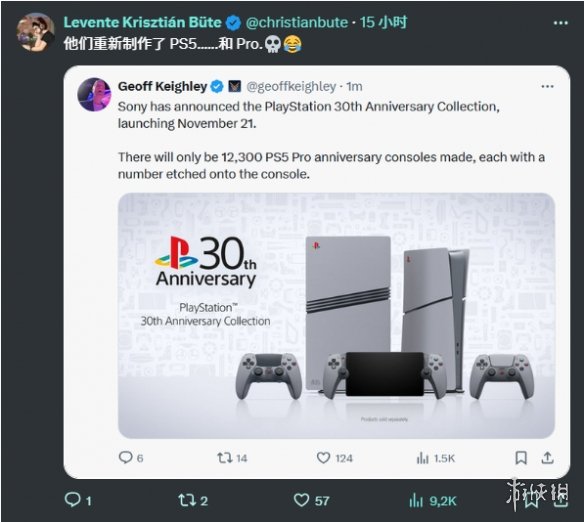
Task: Retweet the outer tweet showing 2 retweets
Action: (187, 500)
